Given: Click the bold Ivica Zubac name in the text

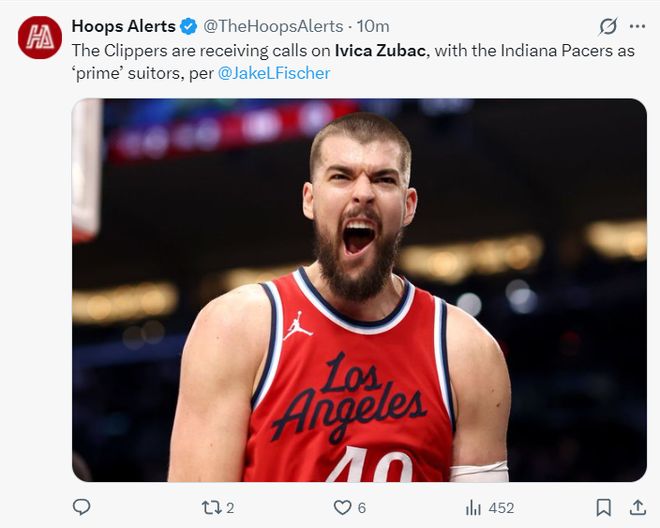Looking at the screenshot, I should tap(382, 49).
